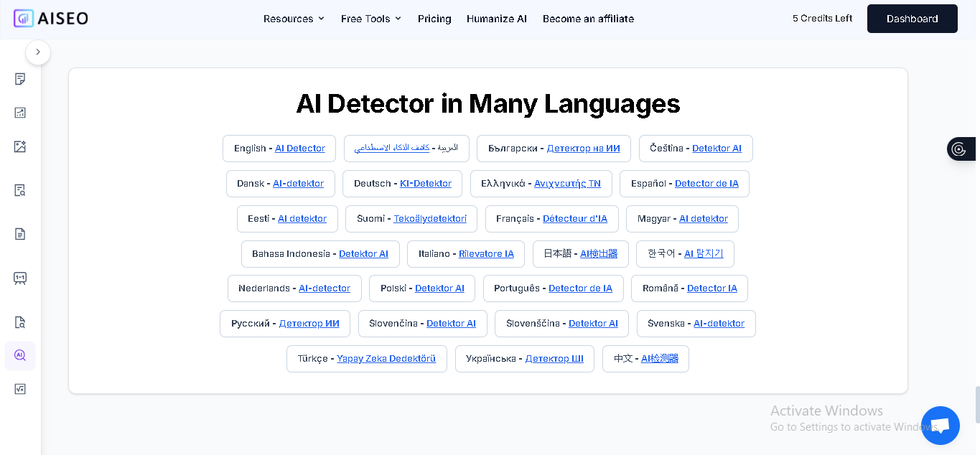Open the Russian Детектор ИИ link

[309, 324]
